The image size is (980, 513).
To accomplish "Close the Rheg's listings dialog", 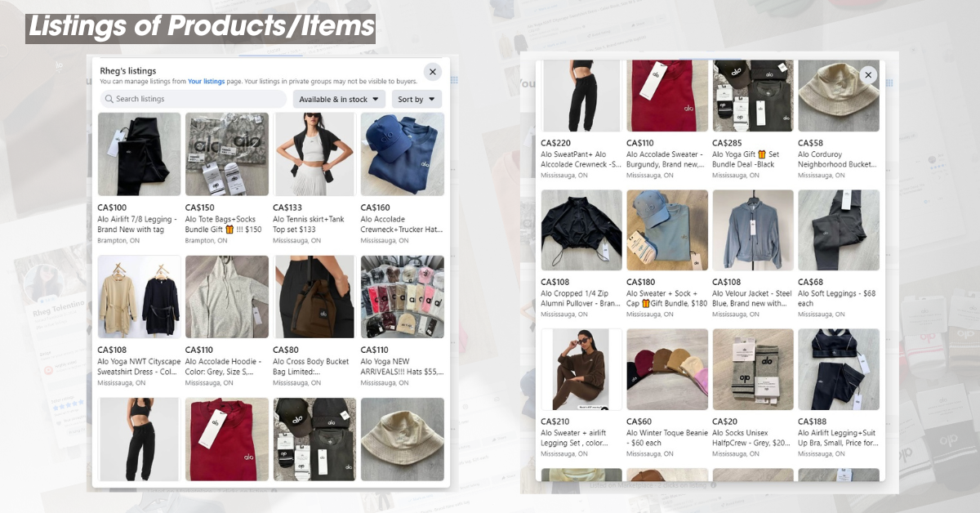I will pos(433,71).
